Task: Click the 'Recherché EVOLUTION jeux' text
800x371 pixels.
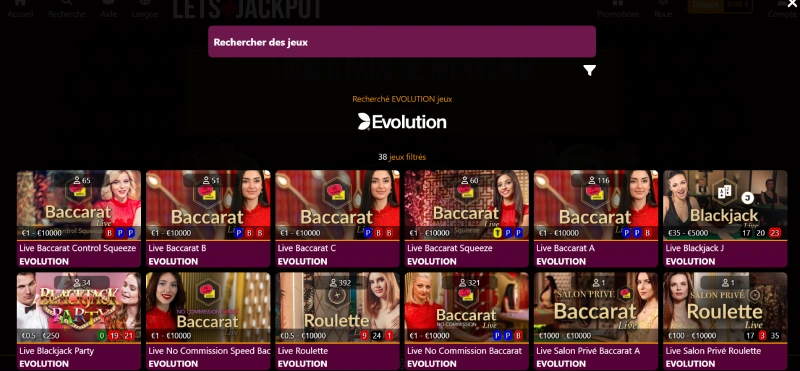Action: [x=402, y=99]
